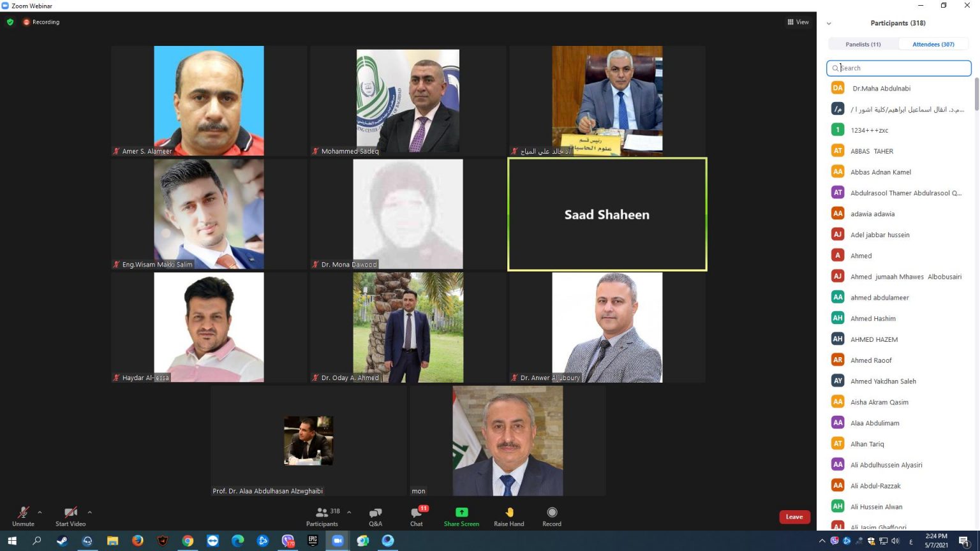Screen dimensions: 980x551
Task: Open the Q&A panel icon
Action: (x=375, y=513)
